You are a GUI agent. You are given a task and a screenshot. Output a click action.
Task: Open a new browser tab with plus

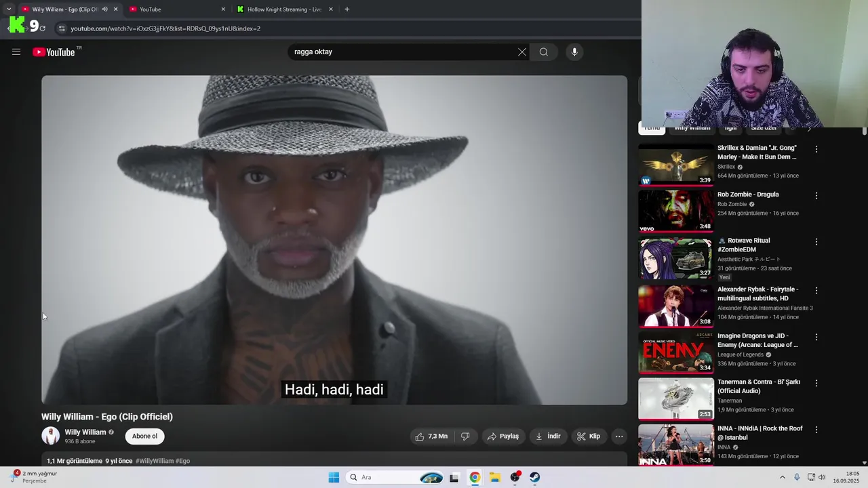click(x=347, y=9)
